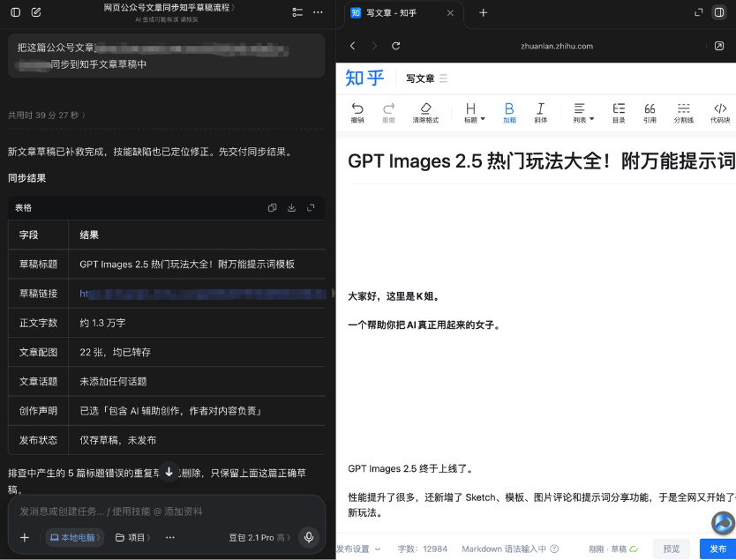Viewport: 736px width, 560px height.
Task: Open the heading (标题) dropdown
Action: 474,113
